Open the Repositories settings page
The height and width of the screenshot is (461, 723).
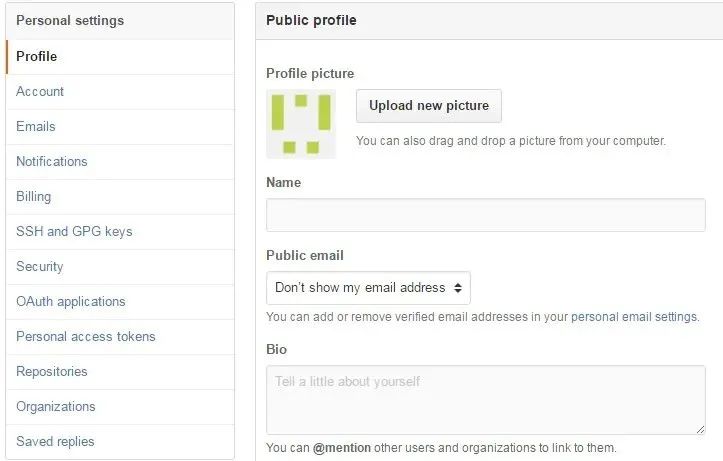pos(52,372)
